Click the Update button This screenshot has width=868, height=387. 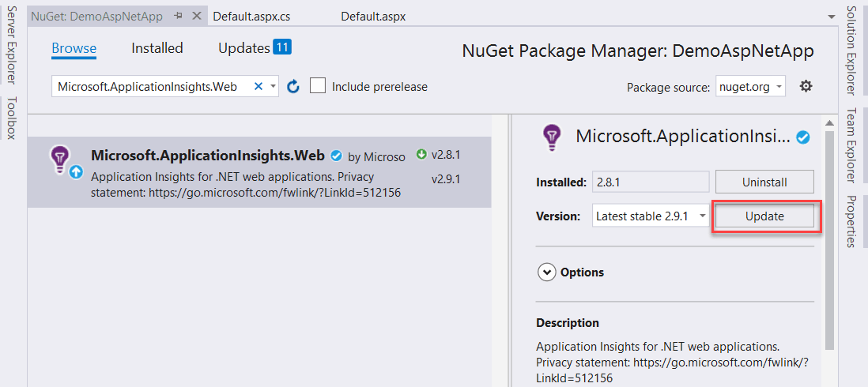pyautogui.click(x=764, y=216)
